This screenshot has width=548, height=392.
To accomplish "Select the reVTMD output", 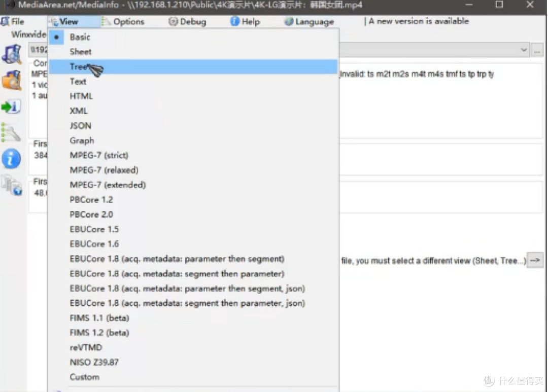I will coord(193,347).
